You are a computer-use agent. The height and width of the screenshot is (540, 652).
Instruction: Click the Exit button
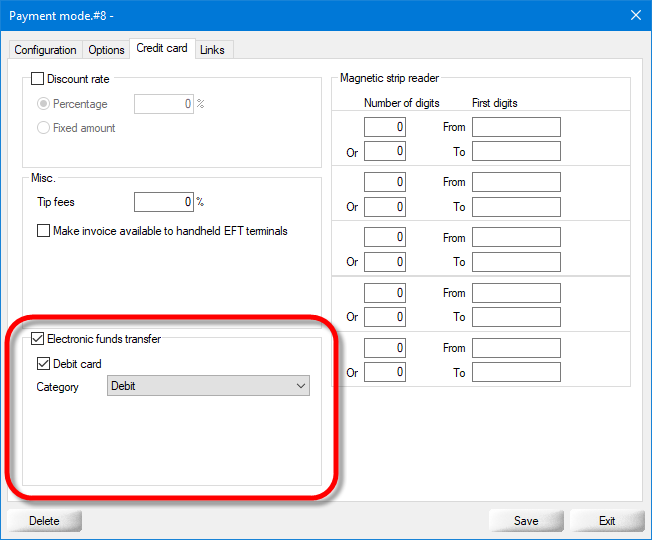(607, 521)
